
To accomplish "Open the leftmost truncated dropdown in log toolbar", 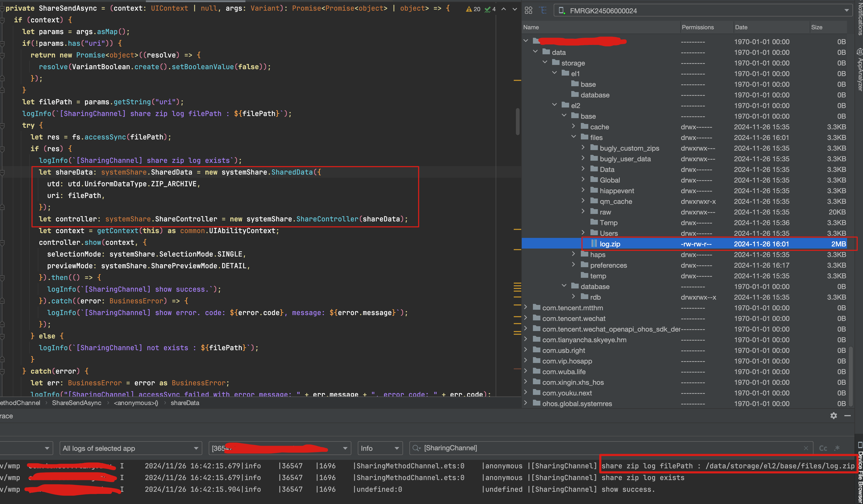I will click(x=26, y=448).
